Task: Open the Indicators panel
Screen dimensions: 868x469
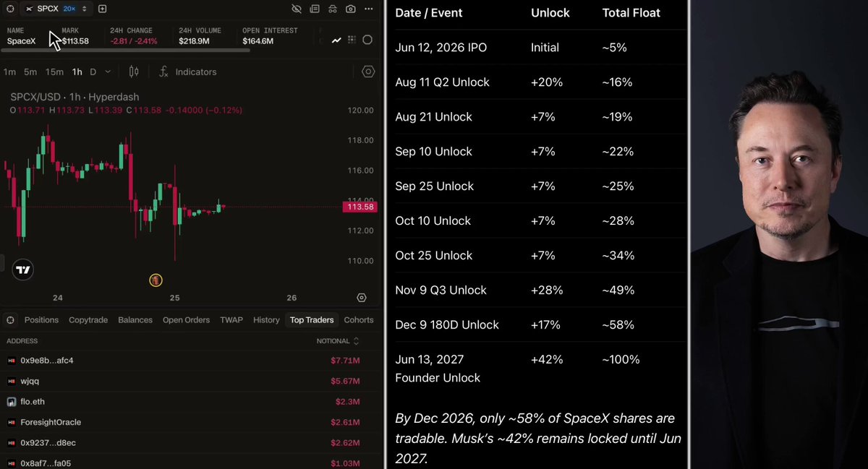Action: point(188,72)
